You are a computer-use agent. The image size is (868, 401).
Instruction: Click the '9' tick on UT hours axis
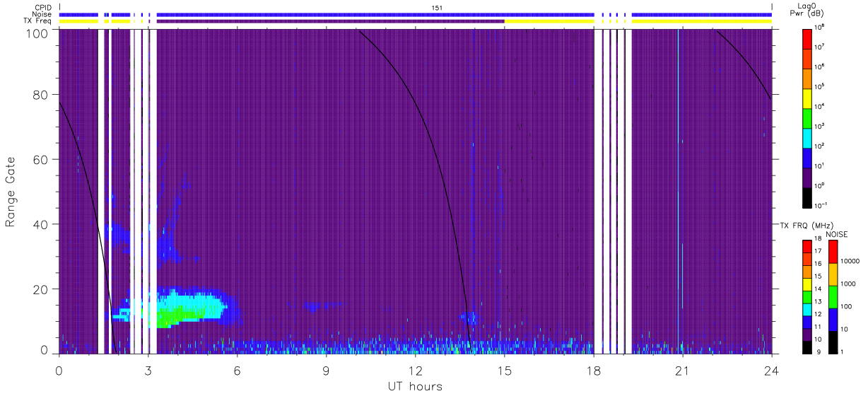tap(327, 370)
